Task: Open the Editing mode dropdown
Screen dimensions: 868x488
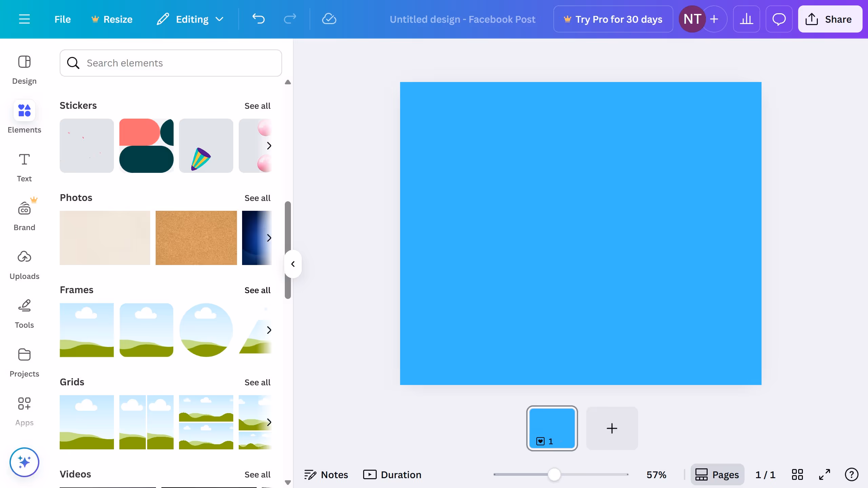Action: click(x=190, y=19)
